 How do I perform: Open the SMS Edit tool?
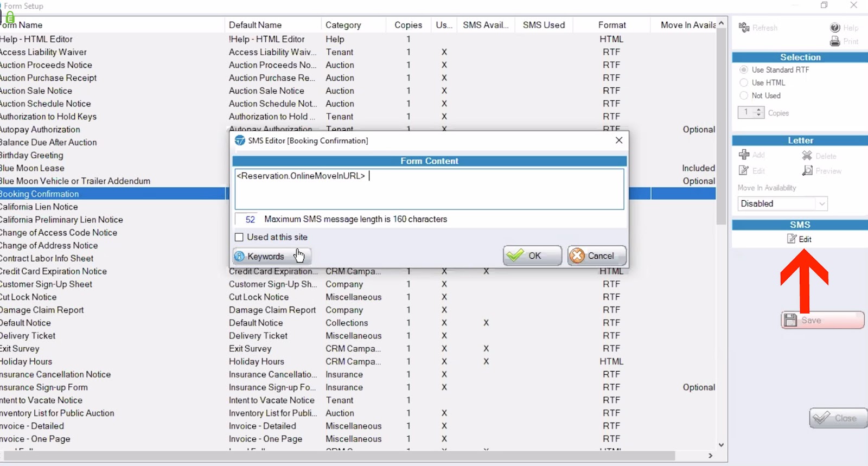(x=800, y=239)
